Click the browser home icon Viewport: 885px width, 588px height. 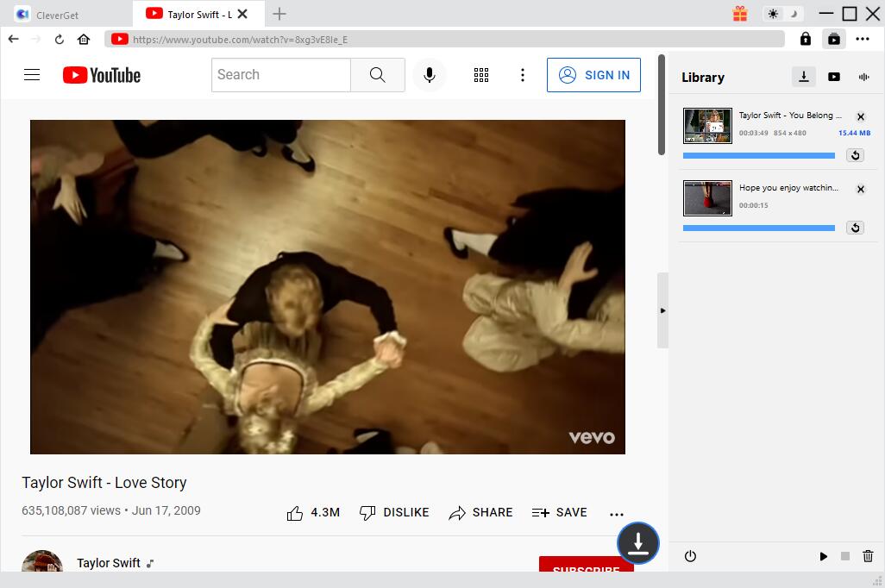point(84,39)
